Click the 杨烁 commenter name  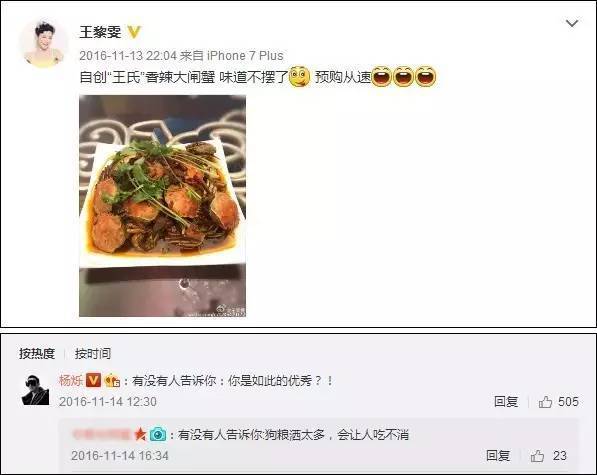(x=71, y=380)
